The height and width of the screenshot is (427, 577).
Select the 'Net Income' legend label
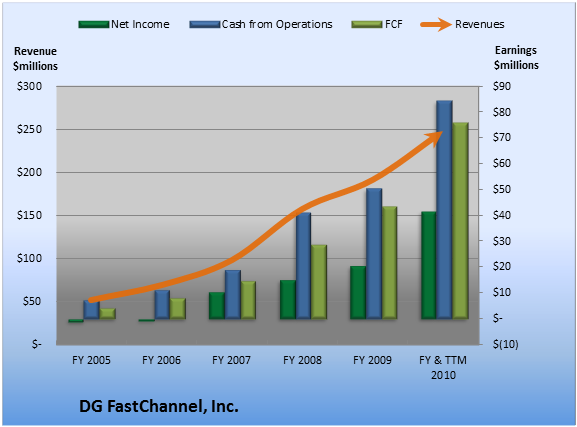140,24
